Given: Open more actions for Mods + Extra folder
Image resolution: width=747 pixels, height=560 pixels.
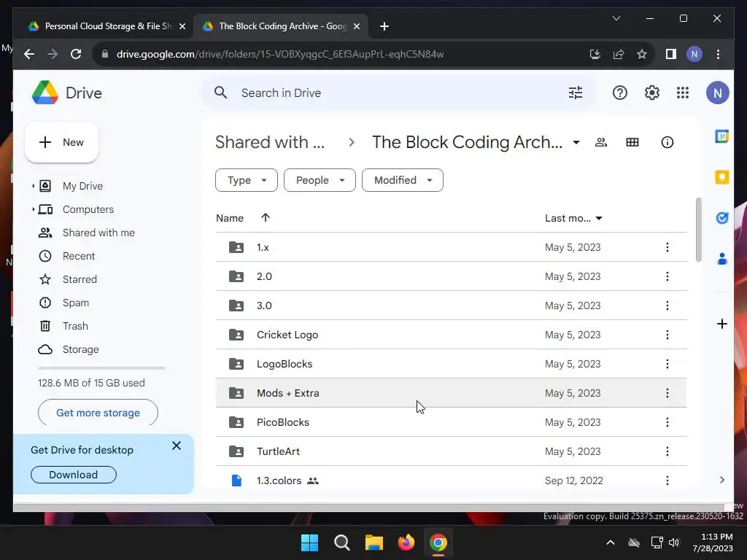Looking at the screenshot, I should coord(667,393).
